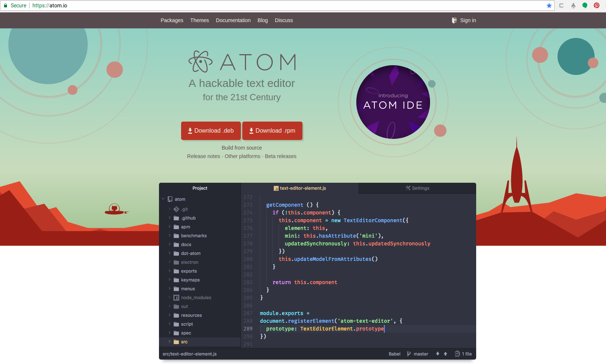Switch to the Settings tab
Screen dimensions: 606x364
click(417, 188)
